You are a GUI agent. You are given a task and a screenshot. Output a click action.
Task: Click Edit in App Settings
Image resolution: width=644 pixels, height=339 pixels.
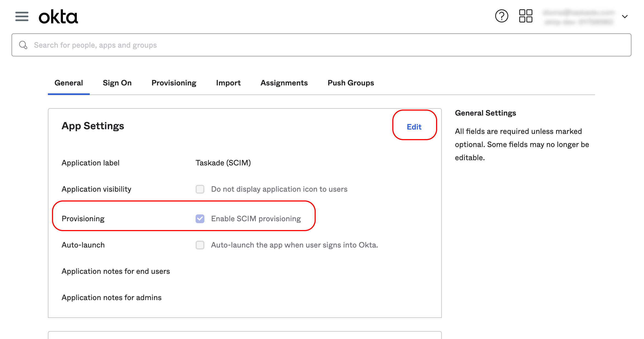coord(414,127)
